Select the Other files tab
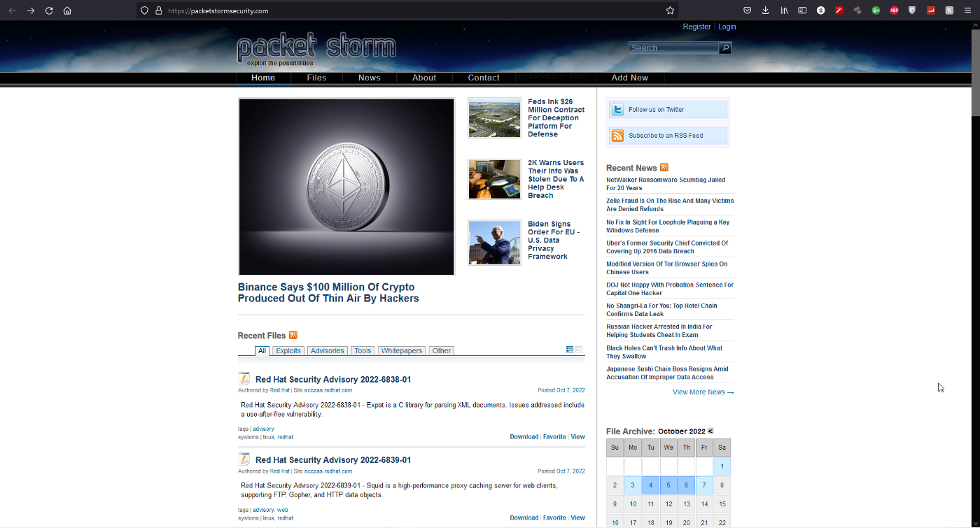Viewport: 980px width, 528px height. (x=442, y=351)
